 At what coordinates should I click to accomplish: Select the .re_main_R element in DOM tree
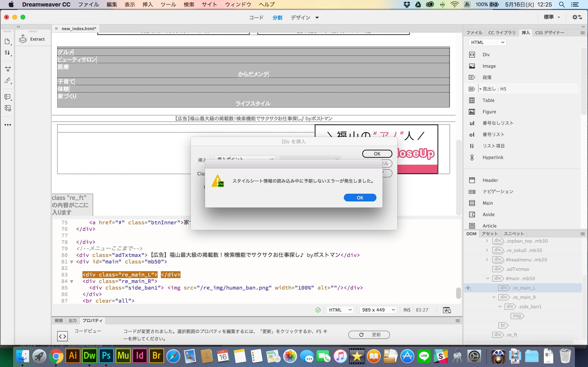click(524, 297)
